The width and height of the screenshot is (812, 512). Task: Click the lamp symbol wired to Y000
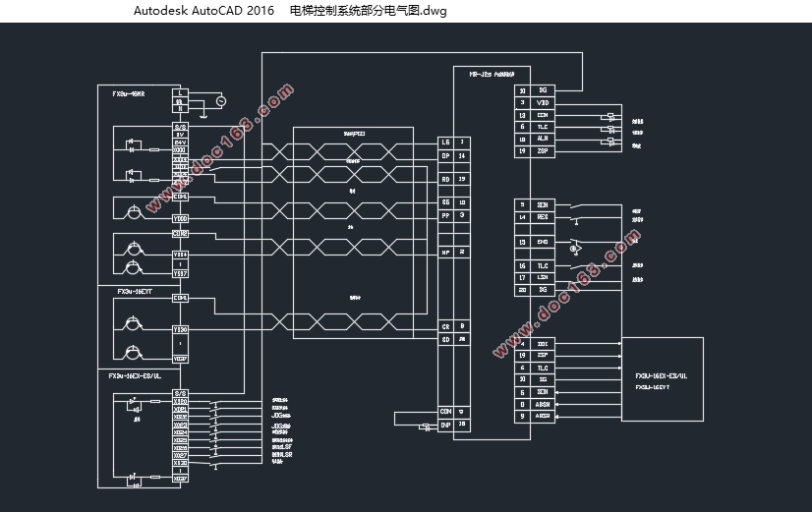[134, 211]
